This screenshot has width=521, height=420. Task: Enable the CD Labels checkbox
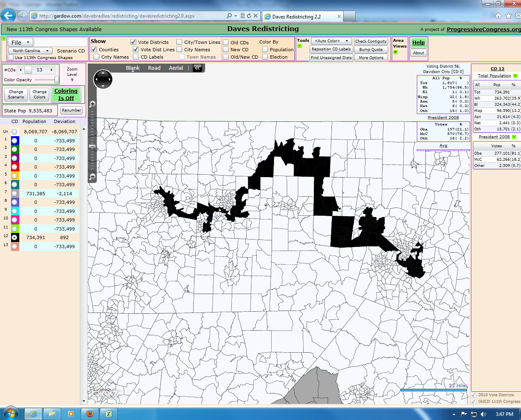[x=136, y=57]
